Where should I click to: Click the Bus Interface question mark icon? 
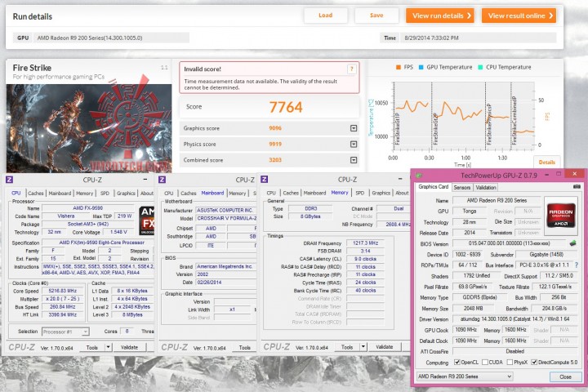tap(577, 265)
